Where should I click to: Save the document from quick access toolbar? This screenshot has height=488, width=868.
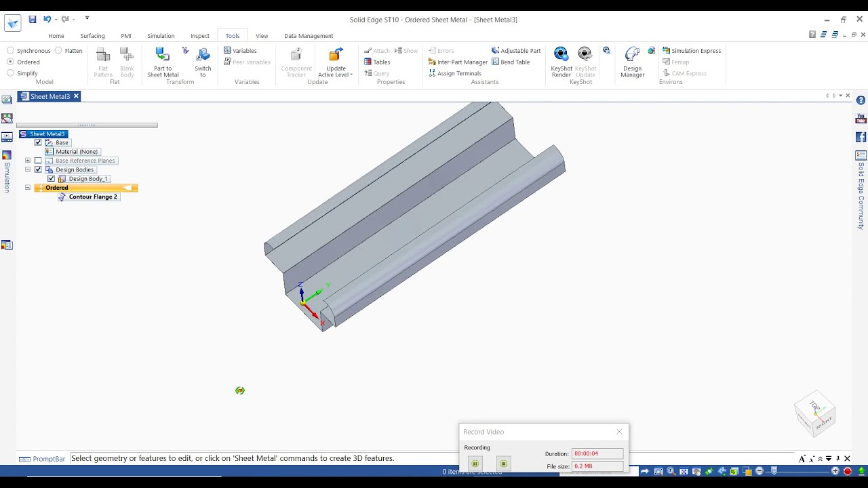[x=32, y=19]
